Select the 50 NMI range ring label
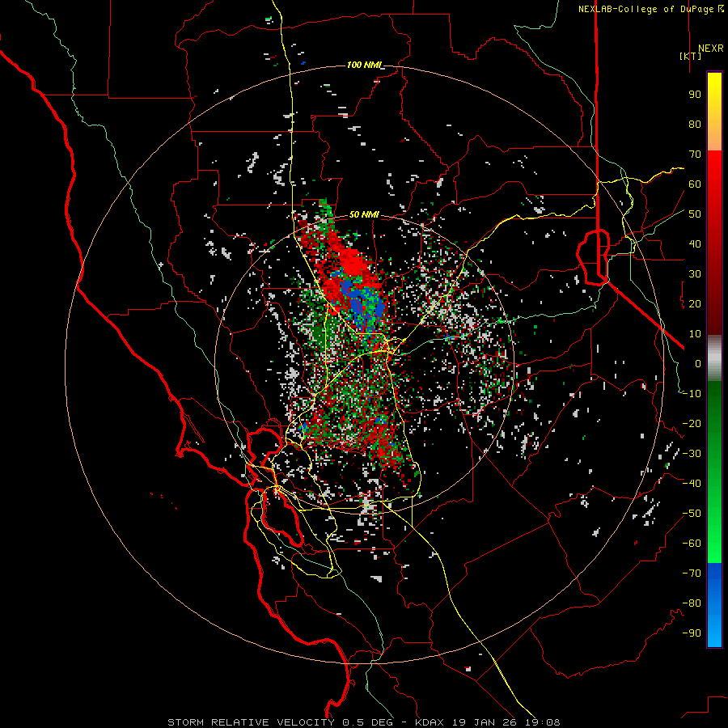 pos(363,214)
